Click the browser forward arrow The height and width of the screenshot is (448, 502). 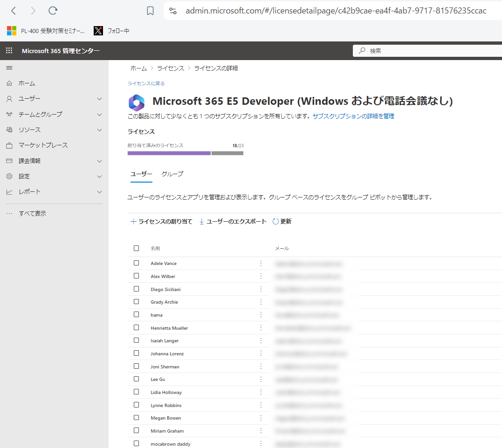[x=33, y=11]
